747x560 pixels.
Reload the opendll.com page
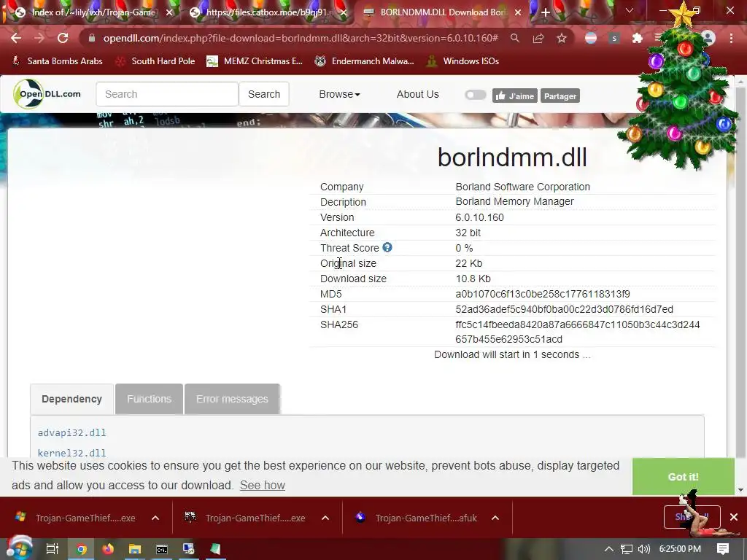click(63, 38)
